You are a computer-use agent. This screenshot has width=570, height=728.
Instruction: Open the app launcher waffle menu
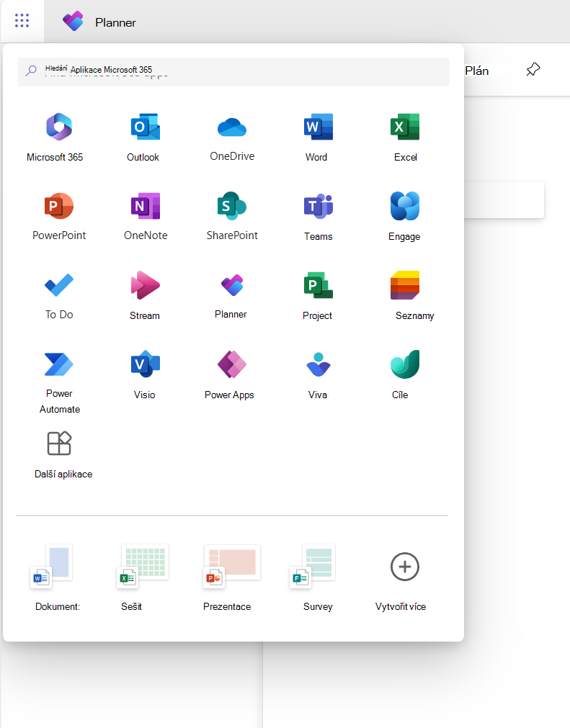22,21
